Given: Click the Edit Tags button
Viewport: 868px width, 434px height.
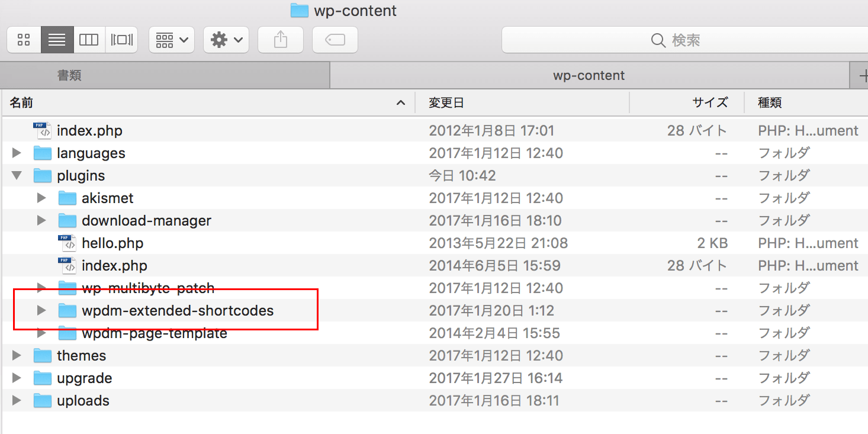Looking at the screenshot, I should tap(335, 40).
